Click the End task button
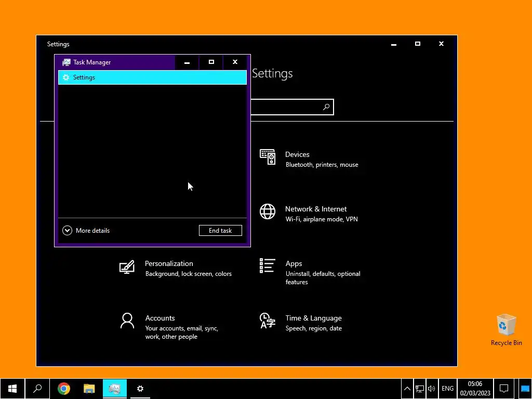Image resolution: width=532 pixels, height=399 pixels. pos(220,230)
